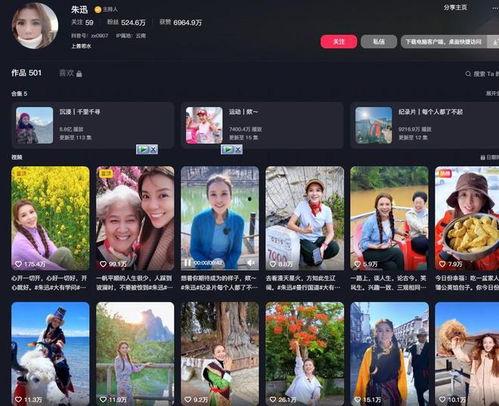Click the heart icon showing 15.1万
The height and width of the screenshot is (406, 499).
pos(357,399)
